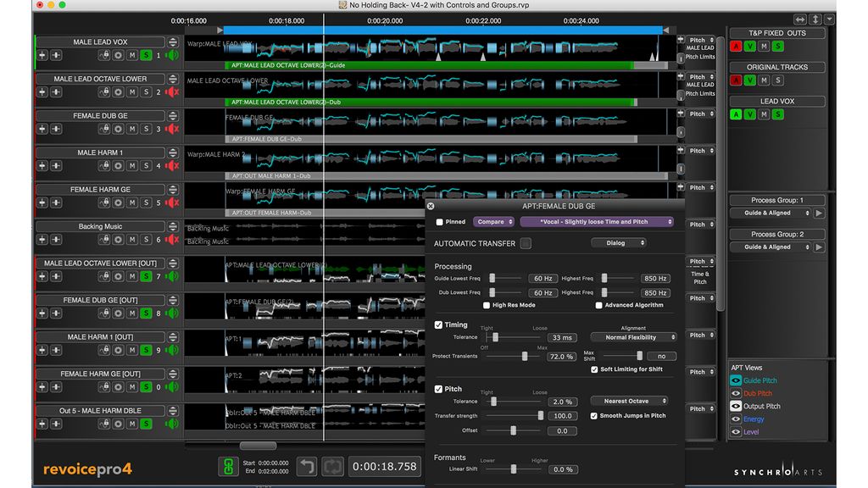Click the track height arrows on FEMALE HARM GE
Viewport: 868px width, 488px height.
point(171,190)
